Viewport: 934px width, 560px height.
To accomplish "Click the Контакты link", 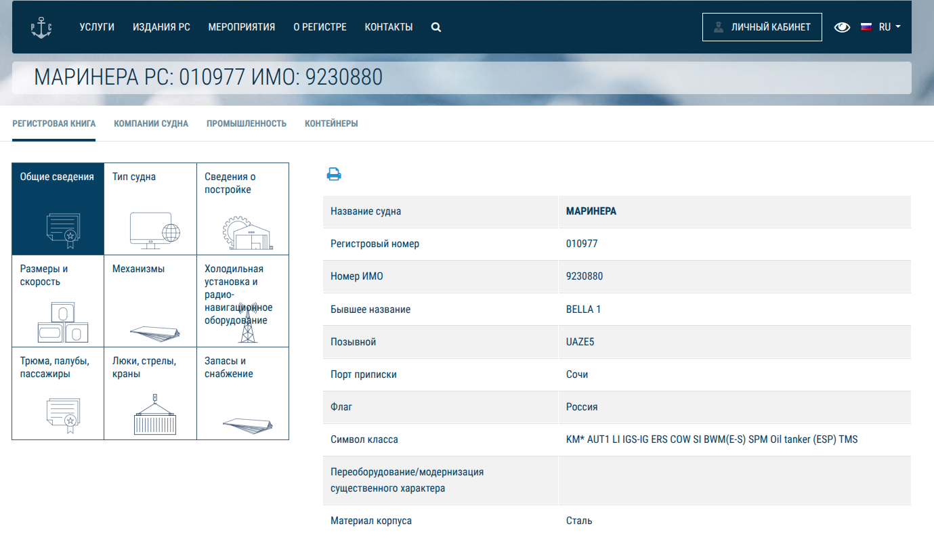I will [389, 28].
